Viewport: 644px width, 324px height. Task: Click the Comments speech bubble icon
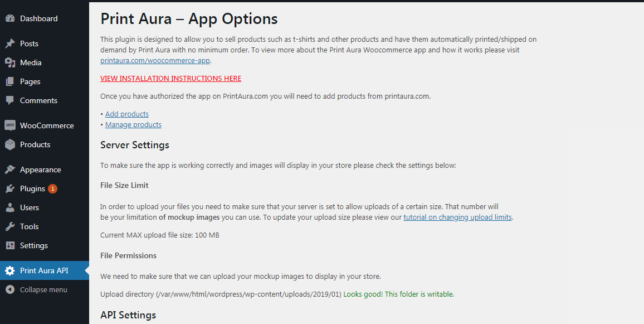point(10,100)
